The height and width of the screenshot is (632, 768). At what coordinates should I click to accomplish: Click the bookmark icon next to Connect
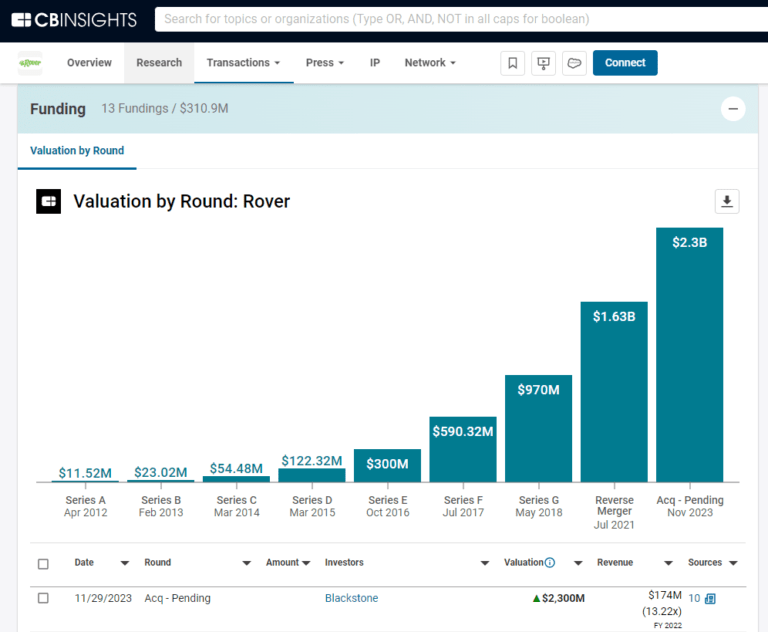coord(513,63)
